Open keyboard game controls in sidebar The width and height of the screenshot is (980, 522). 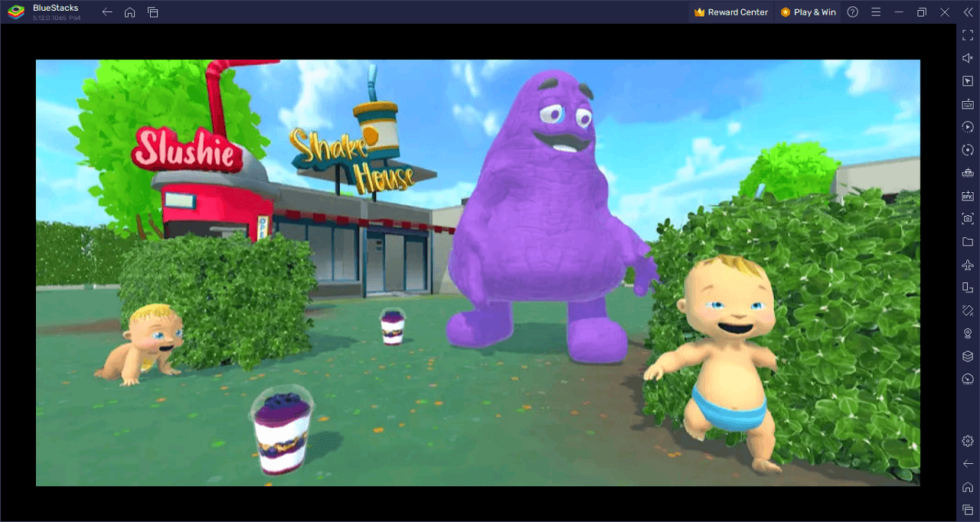coord(968,104)
